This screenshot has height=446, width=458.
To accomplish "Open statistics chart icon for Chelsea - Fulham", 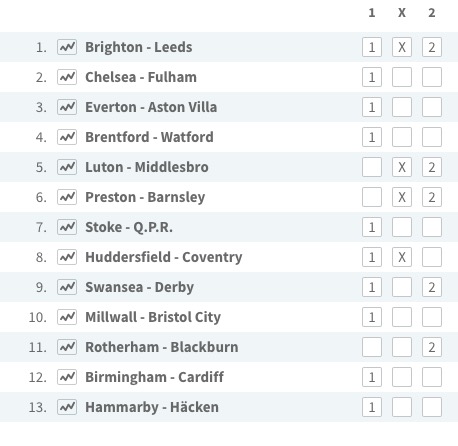I will [67, 77].
